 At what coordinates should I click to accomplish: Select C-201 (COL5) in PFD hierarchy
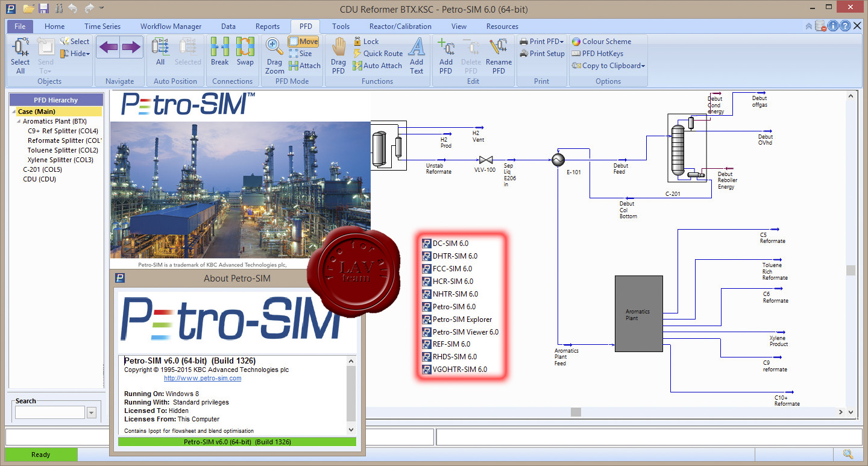(42, 169)
